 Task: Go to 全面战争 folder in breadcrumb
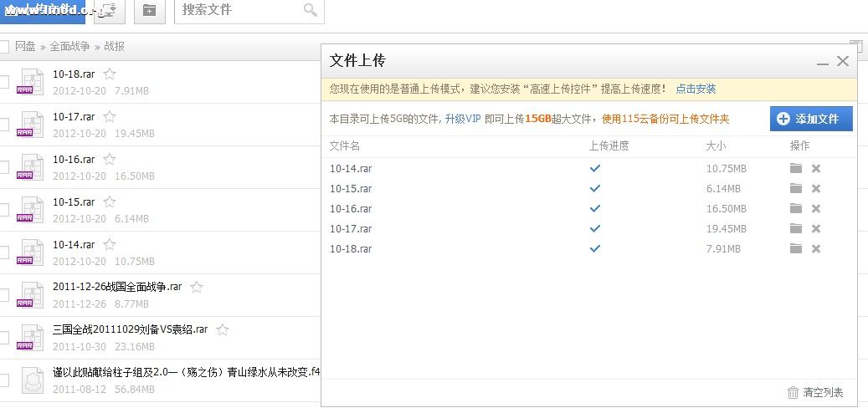(x=69, y=47)
